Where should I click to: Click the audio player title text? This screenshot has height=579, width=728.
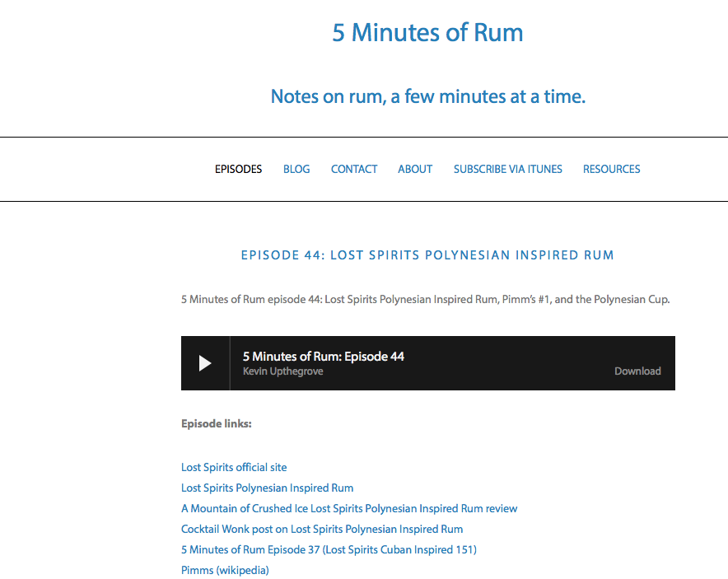(323, 357)
